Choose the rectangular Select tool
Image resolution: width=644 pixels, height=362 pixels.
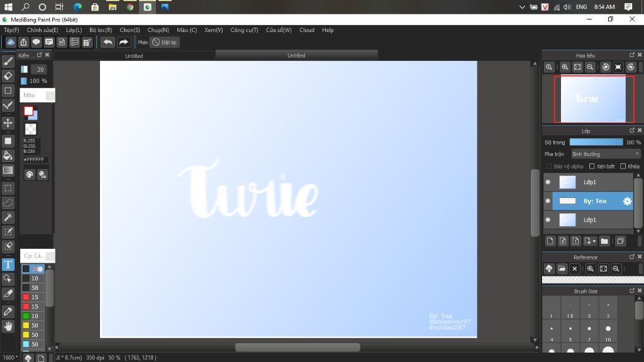[x=8, y=189]
